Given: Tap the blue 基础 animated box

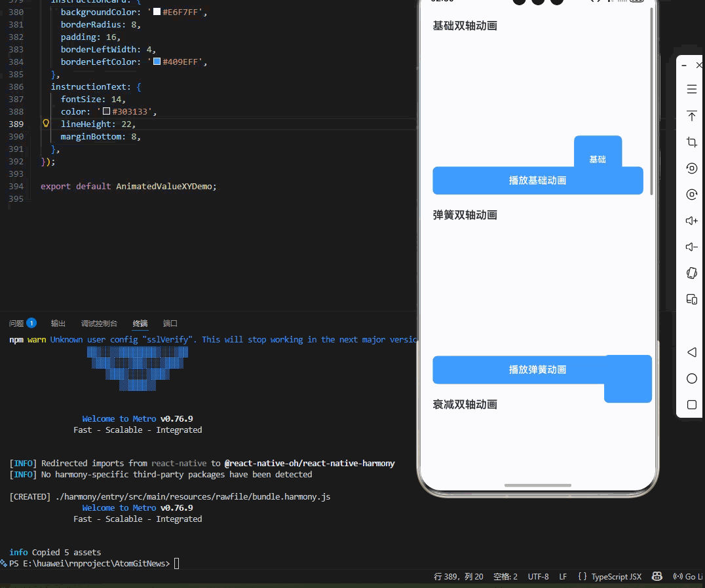Looking at the screenshot, I should pos(598,152).
